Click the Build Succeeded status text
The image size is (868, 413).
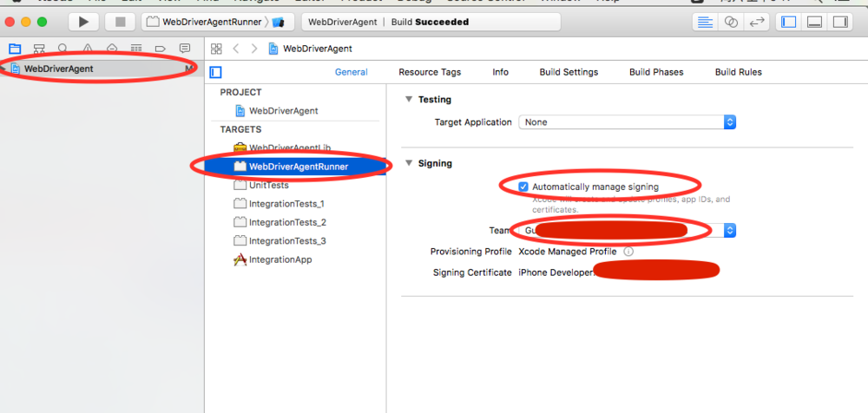click(430, 23)
